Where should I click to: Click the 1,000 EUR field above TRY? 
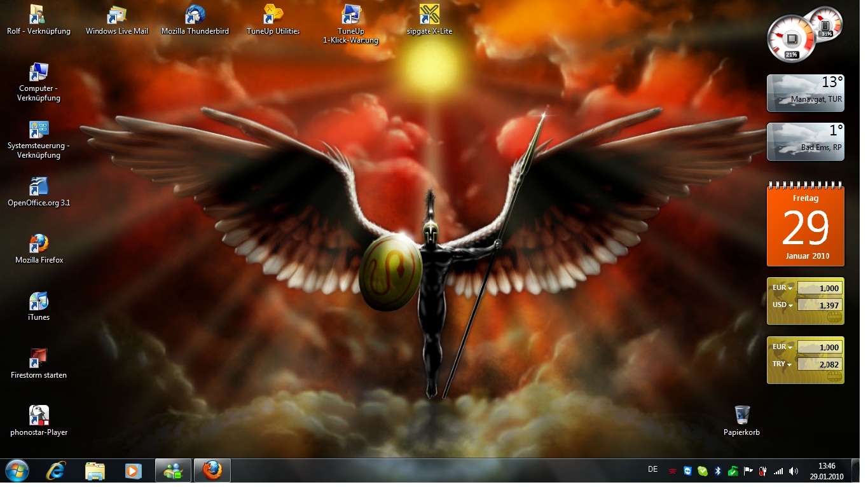(x=820, y=347)
